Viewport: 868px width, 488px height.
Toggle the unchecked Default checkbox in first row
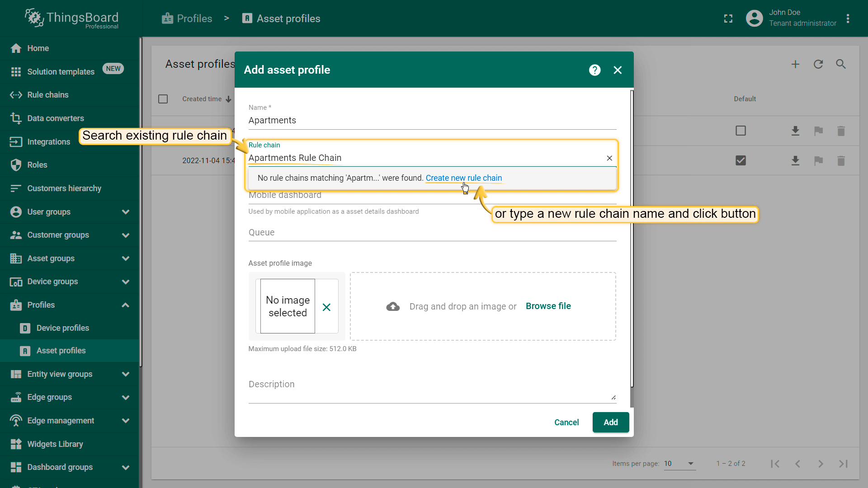tap(741, 131)
